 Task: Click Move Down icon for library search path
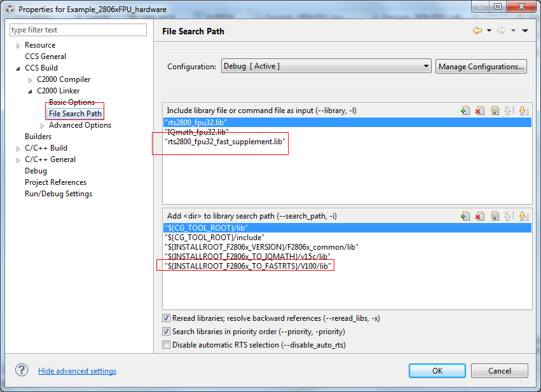523,216
